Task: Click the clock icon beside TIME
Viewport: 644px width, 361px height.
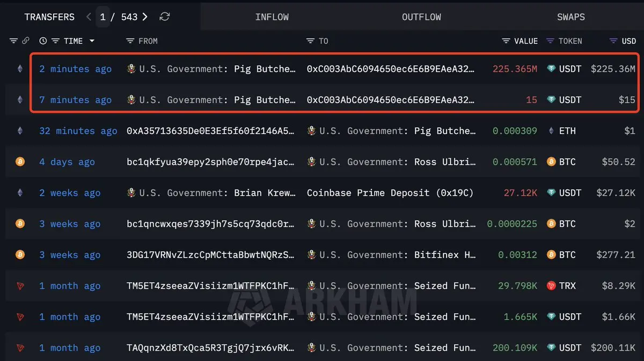Action: (x=43, y=41)
